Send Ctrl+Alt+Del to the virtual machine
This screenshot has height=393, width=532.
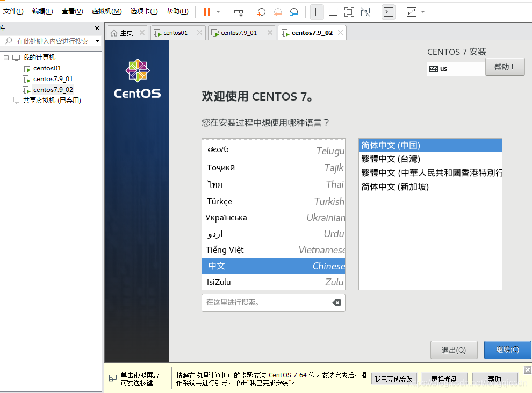[x=239, y=12]
